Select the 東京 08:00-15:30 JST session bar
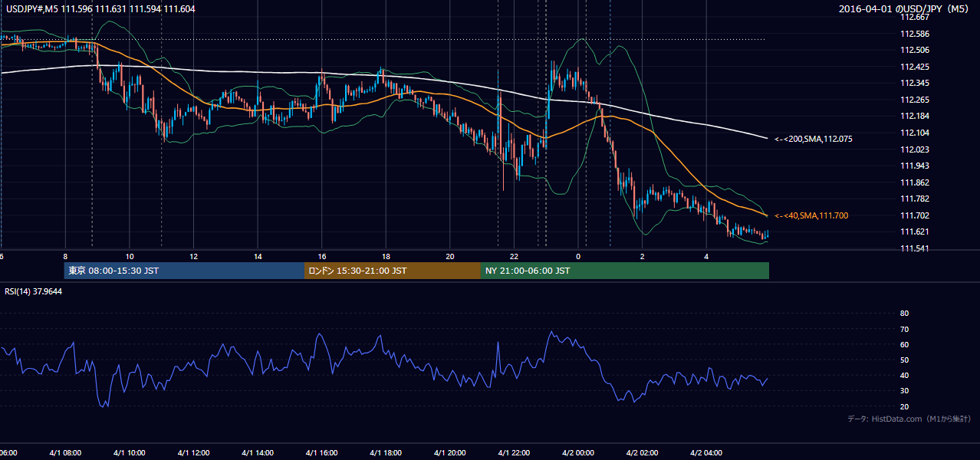980x460 pixels. click(185, 271)
